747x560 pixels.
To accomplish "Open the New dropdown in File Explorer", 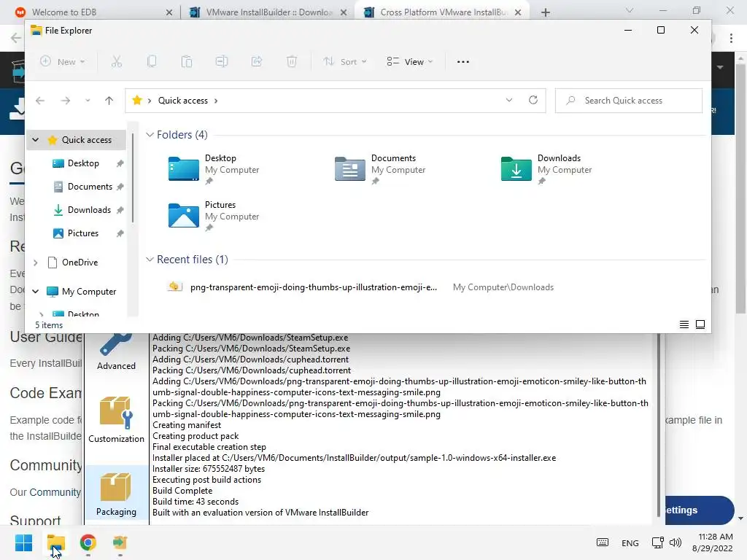I will coord(63,61).
